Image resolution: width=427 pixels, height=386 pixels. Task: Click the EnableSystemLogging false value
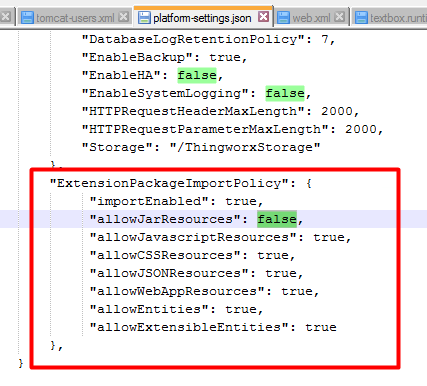285,93
